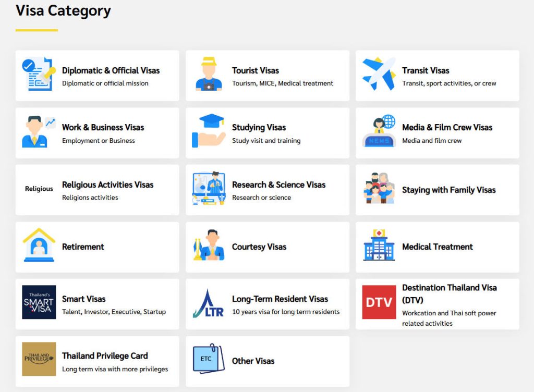Click the ETC note Other Visas icon
This screenshot has height=392, width=534.
tap(209, 359)
